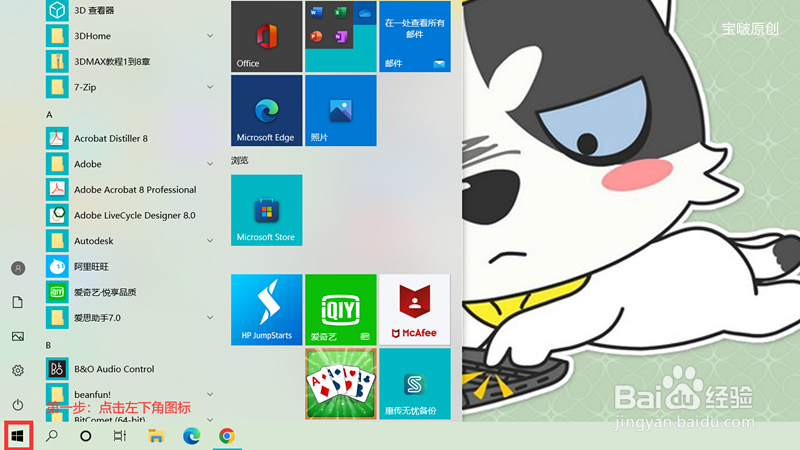800x450 pixels.
Task: Click the Windows Start button
Action: (18, 436)
